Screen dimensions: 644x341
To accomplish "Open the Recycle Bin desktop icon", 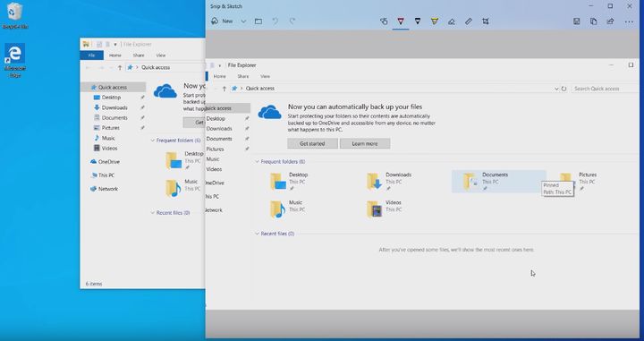I will (15, 16).
